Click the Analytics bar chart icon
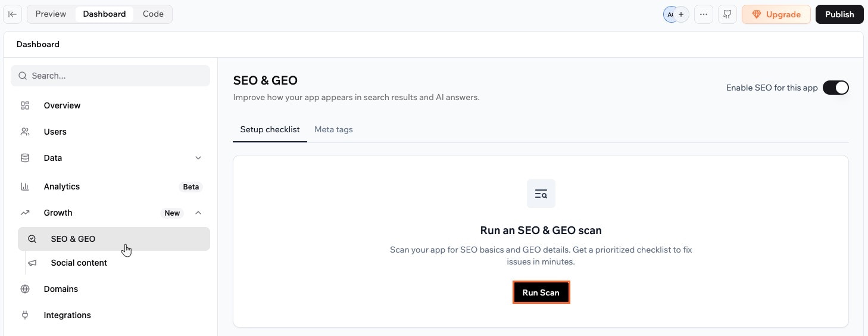 [25, 186]
